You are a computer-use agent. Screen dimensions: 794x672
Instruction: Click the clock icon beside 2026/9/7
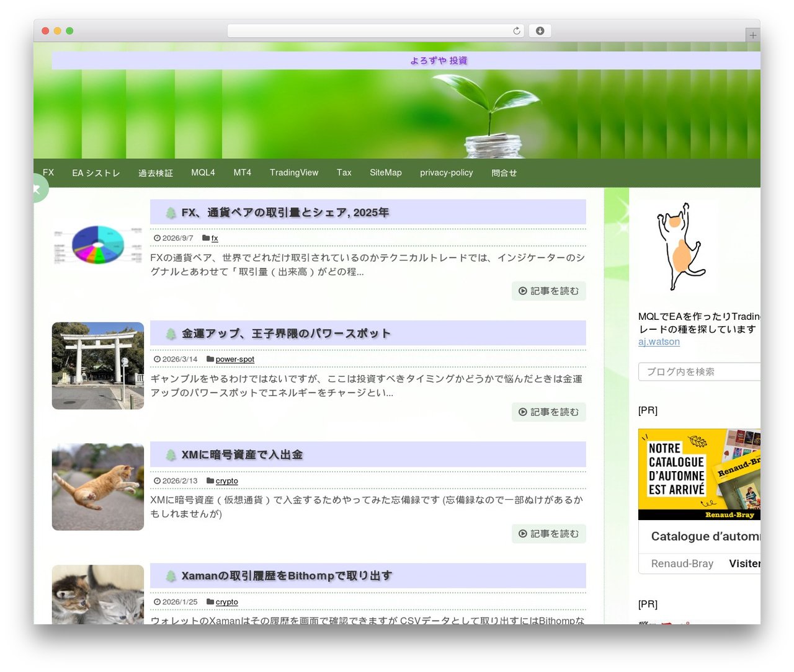pos(157,238)
